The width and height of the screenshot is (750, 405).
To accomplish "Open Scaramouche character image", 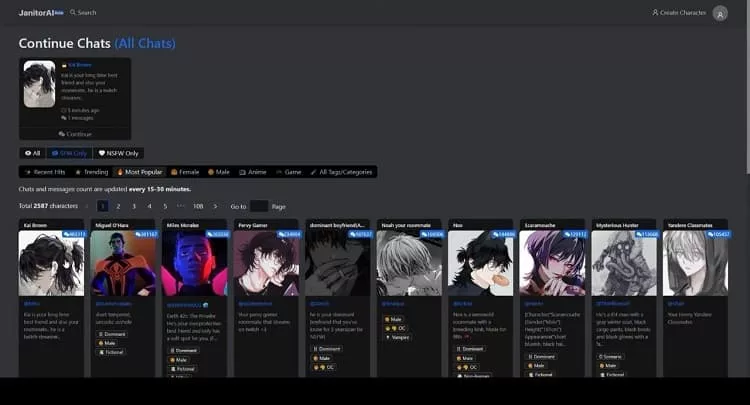I will point(552,263).
